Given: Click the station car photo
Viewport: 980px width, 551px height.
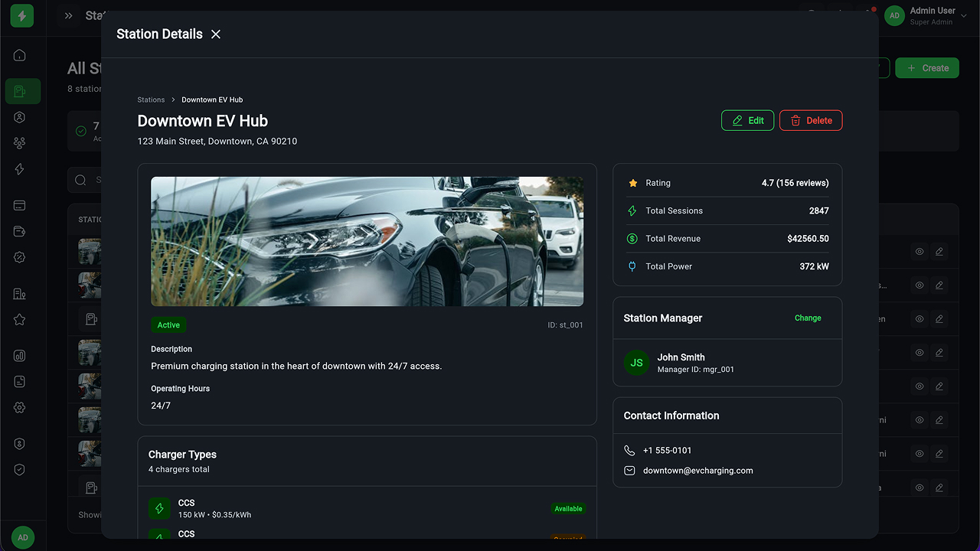Looking at the screenshot, I should [367, 242].
